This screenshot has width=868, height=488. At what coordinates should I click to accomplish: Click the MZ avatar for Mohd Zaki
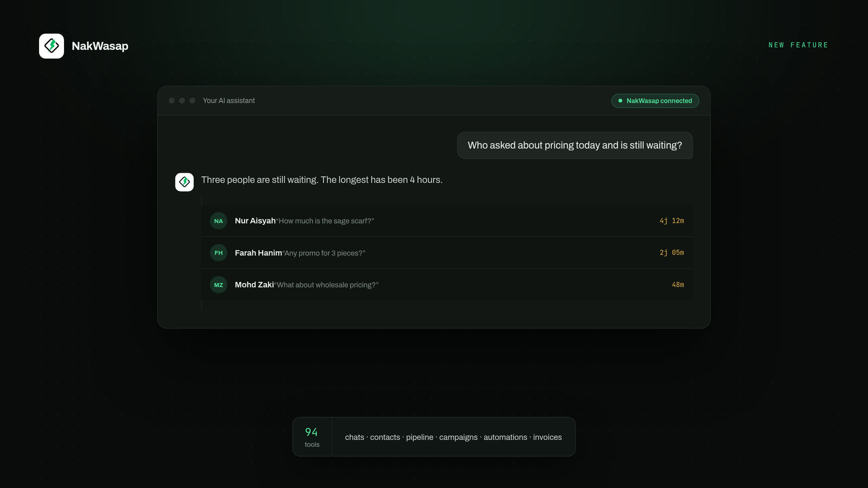click(x=219, y=285)
